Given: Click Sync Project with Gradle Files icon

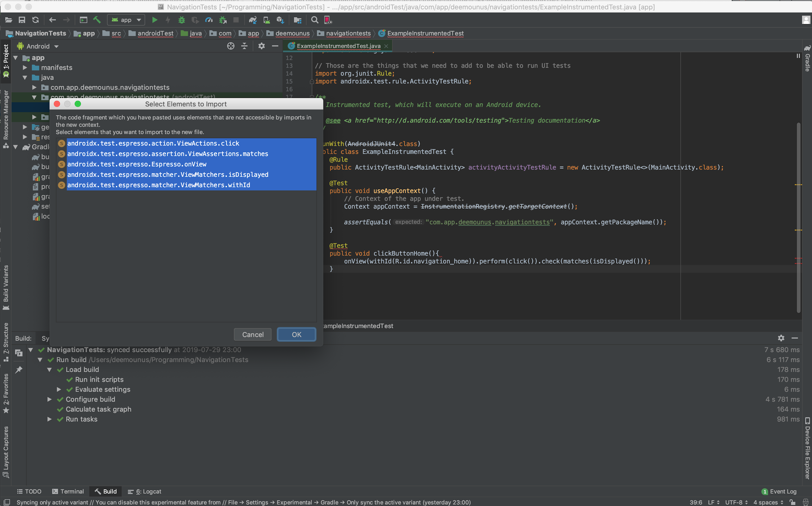Looking at the screenshot, I should (252, 20).
